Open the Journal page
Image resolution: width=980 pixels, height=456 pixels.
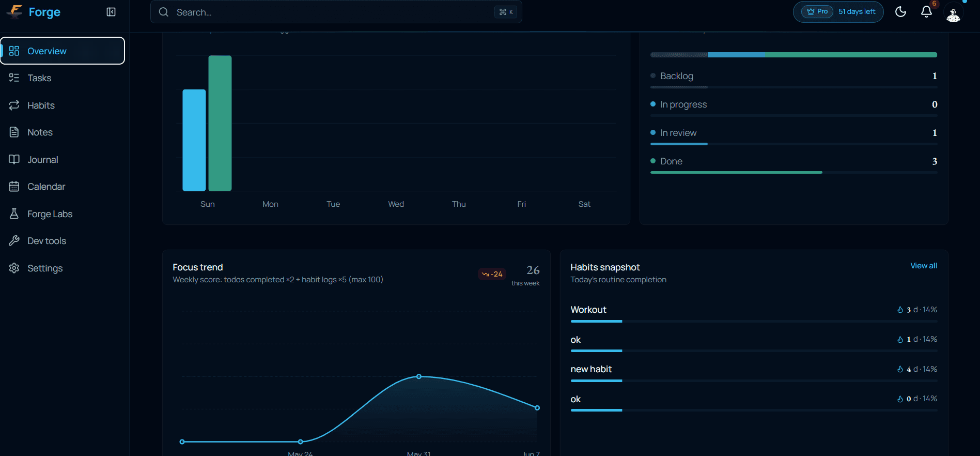(x=63, y=159)
